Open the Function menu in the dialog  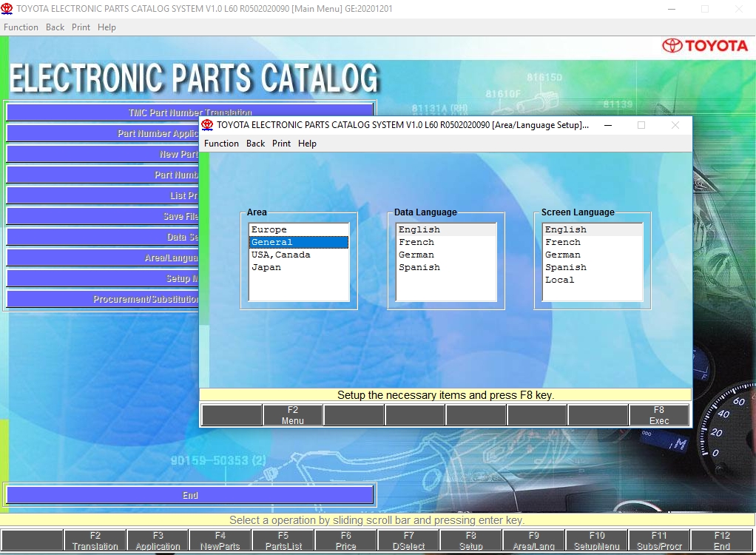(221, 144)
